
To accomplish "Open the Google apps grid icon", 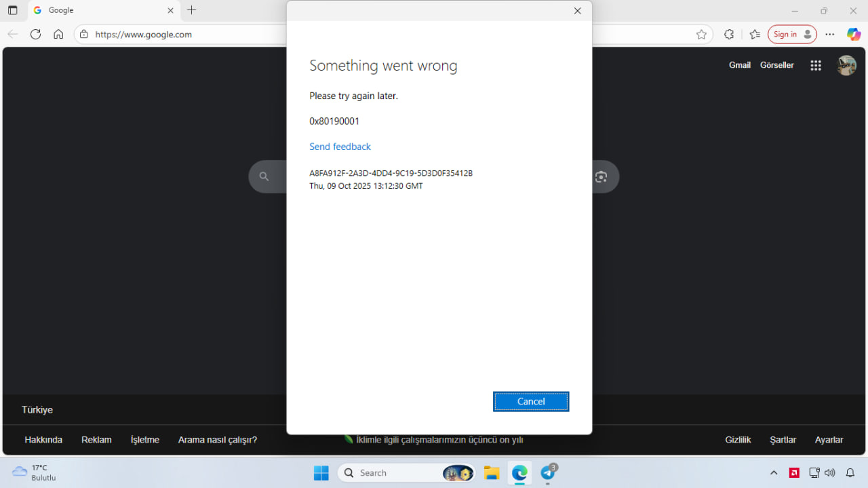I will tap(816, 65).
